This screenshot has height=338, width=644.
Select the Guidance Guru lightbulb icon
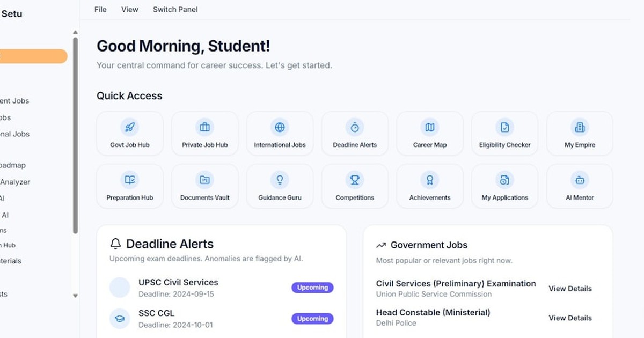point(280,180)
